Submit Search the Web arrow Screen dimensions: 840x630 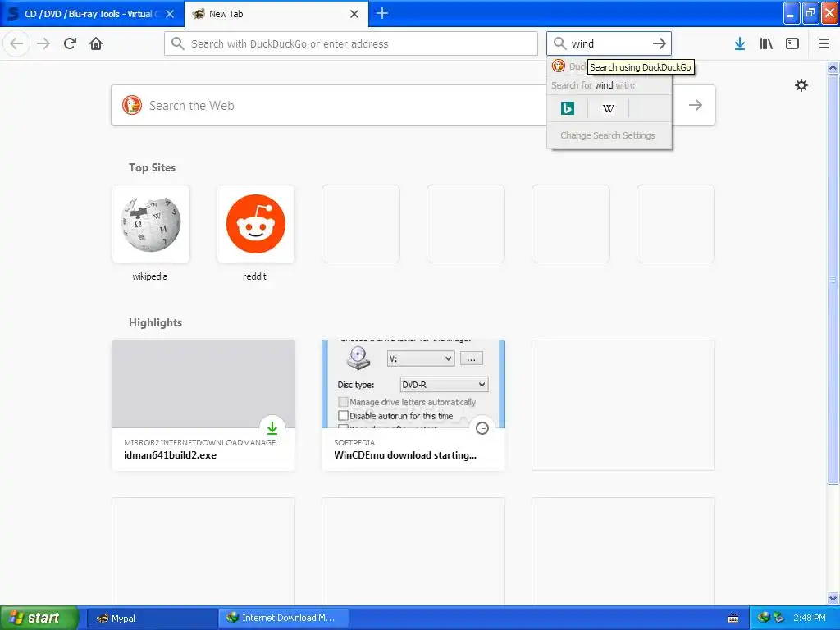tap(696, 105)
